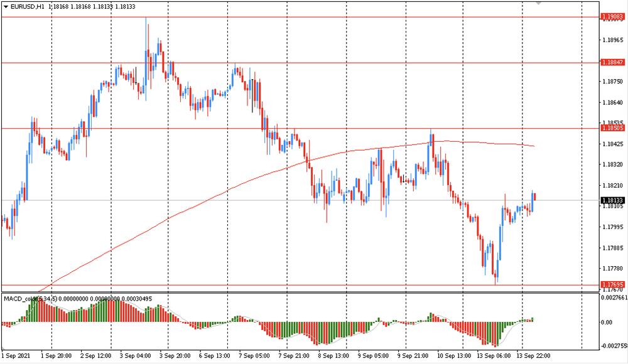Click the 7 Sep 05:00 time label
628x364 pixels.
(254, 356)
